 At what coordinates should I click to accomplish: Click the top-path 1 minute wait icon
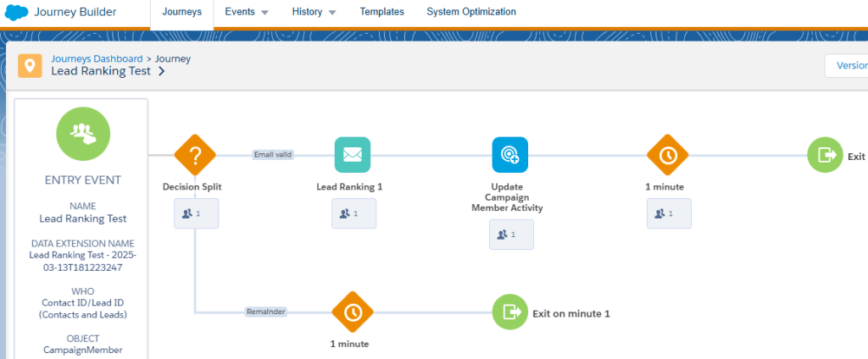(x=668, y=155)
